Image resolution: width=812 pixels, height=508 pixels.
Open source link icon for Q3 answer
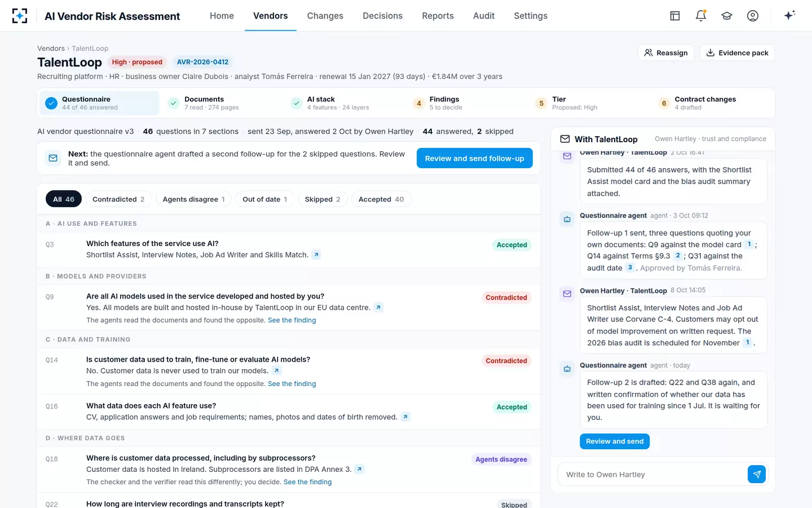click(x=316, y=255)
